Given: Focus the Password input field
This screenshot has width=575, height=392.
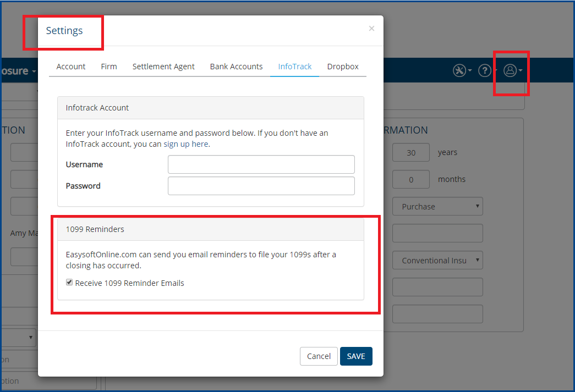Looking at the screenshot, I should [261, 186].
